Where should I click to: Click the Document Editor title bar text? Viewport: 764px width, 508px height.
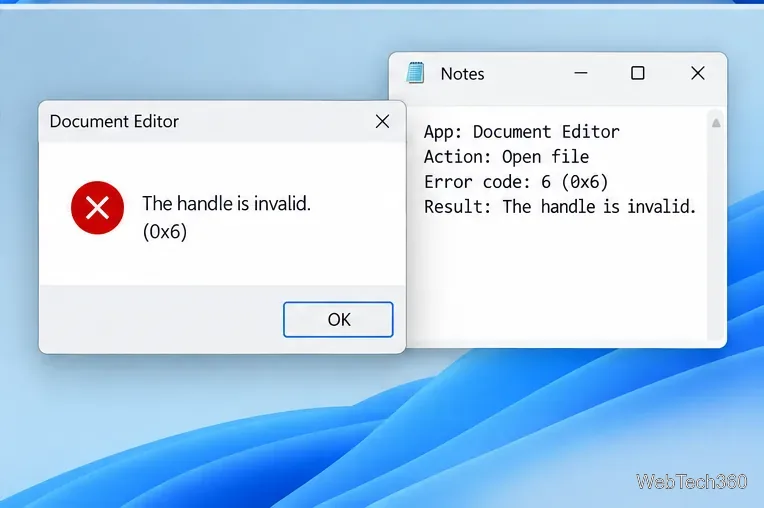tap(114, 121)
